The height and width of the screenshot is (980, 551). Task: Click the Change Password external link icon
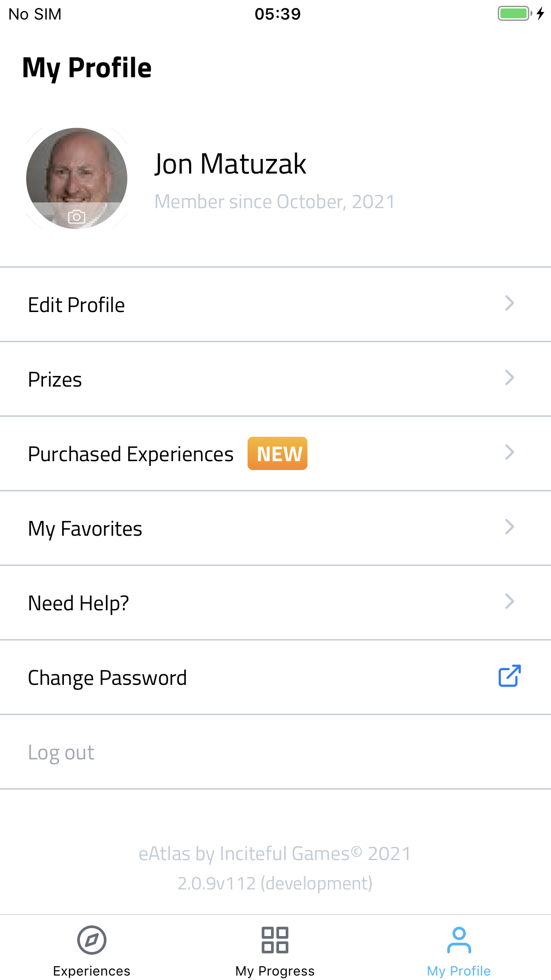[509, 676]
